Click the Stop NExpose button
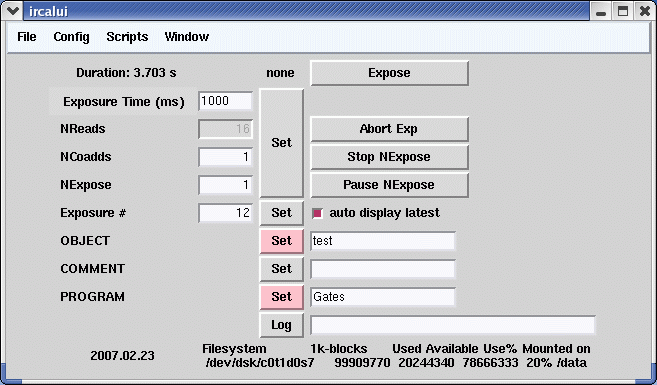The image size is (657, 385). (389, 157)
